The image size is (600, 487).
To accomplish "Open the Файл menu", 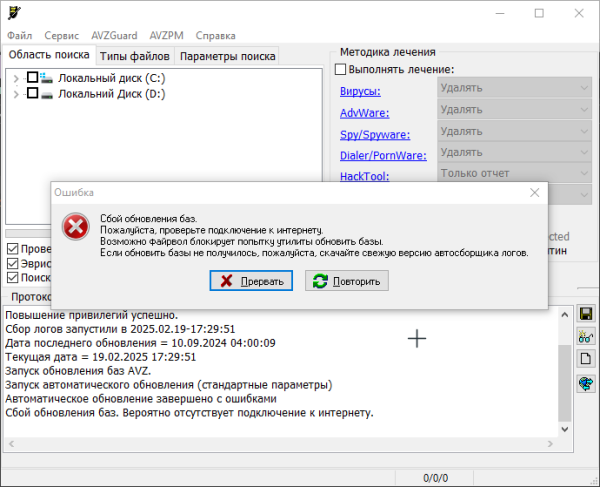I will tap(20, 36).
